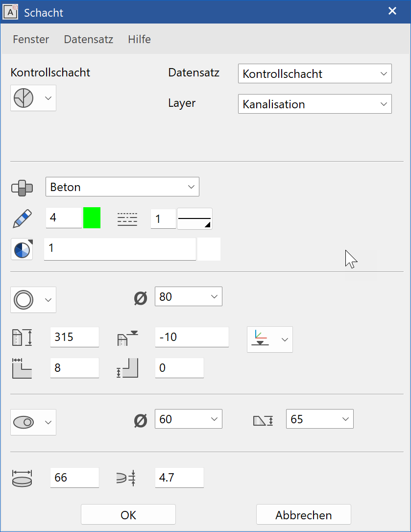The height and width of the screenshot is (532, 411).
Task: Open the line style preview picker
Action: (195, 219)
